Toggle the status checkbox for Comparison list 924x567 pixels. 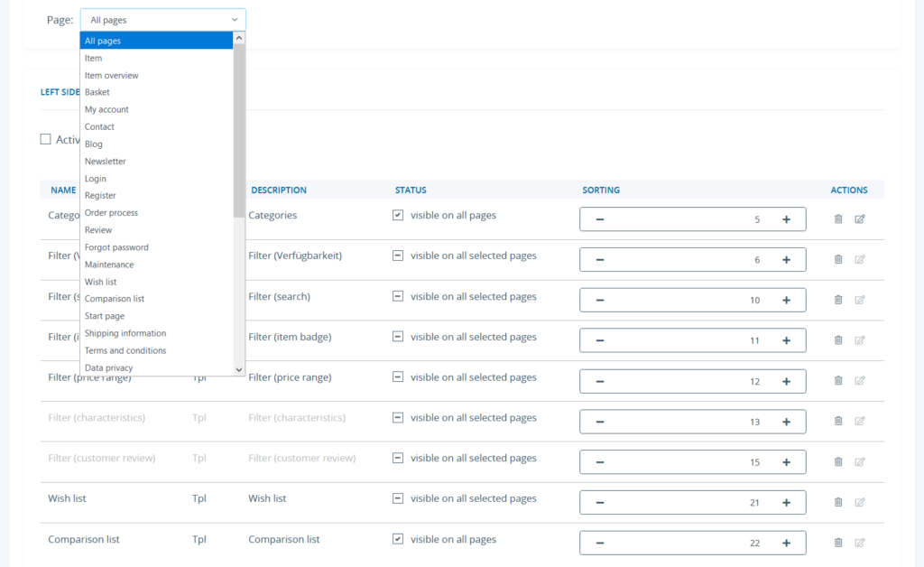(x=398, y=538)
